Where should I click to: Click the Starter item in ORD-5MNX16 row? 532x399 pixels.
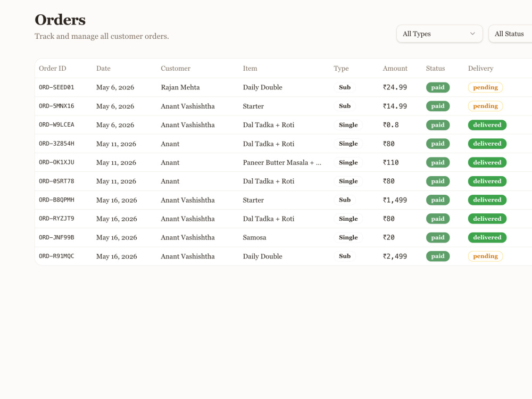pos(253,106)
